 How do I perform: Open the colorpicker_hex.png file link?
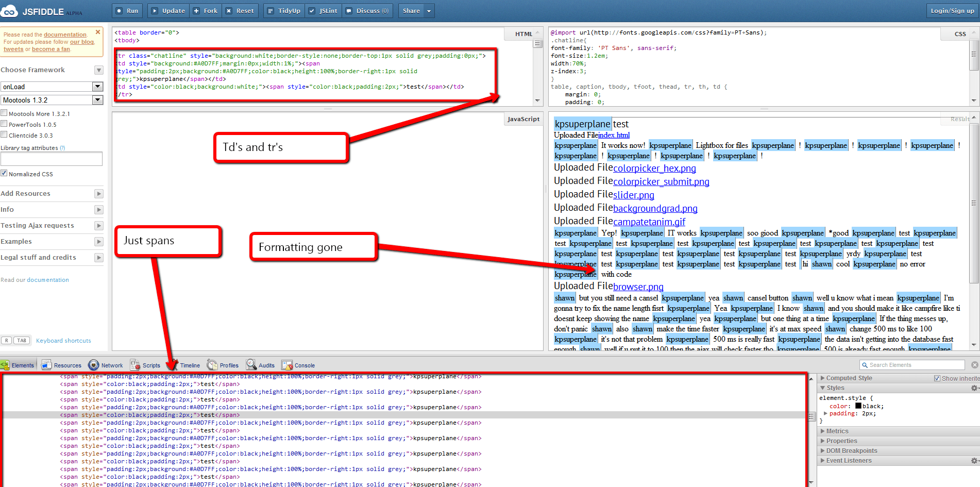coord(654,169)
